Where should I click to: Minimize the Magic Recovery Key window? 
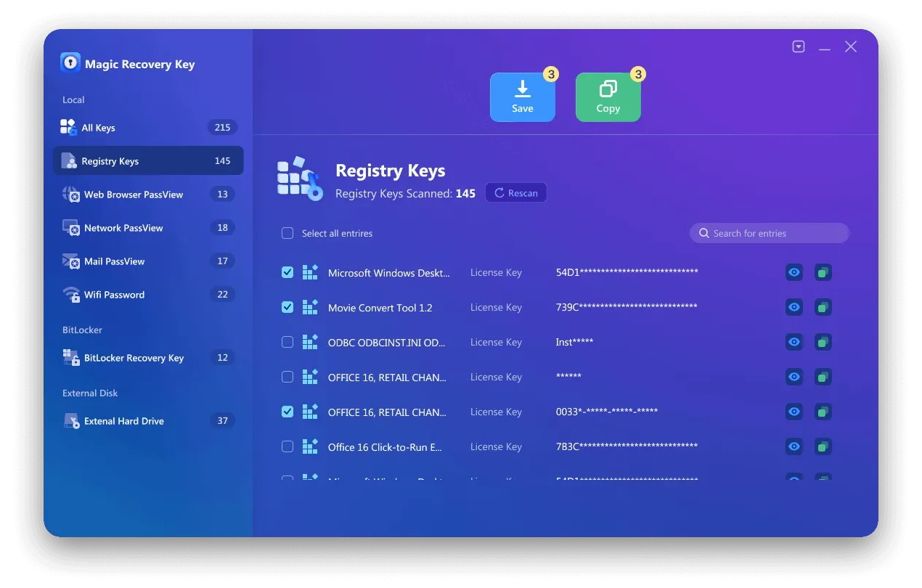pos(825,48)
